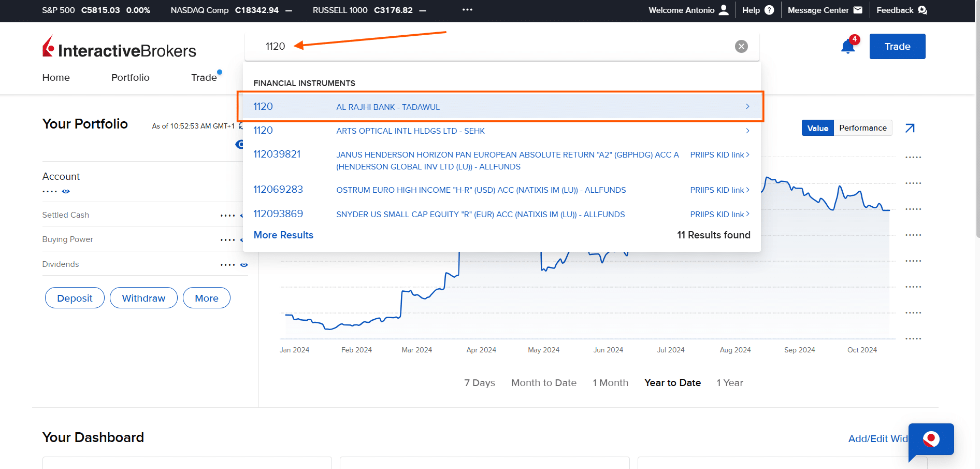Open the chat assistant widget
Viewport: 980px width, 469px height.
931,440
